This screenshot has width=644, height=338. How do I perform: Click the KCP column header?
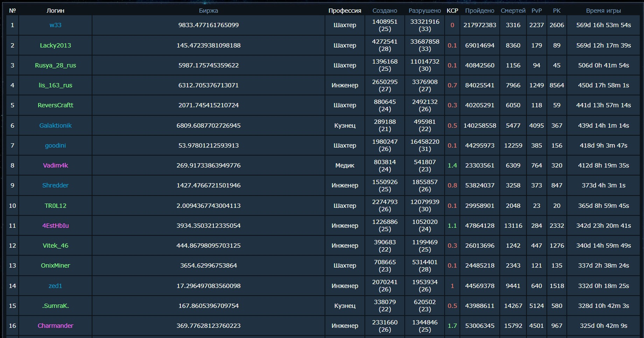coord(452,11)
